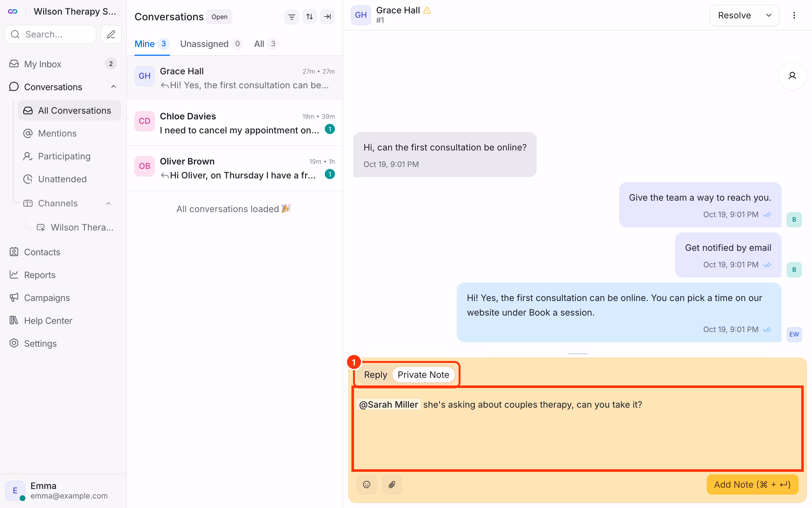The width and height of the screenshot is (812, 508).
Task: Open the three-dot more options menu
Action: [x=794, y=15]
